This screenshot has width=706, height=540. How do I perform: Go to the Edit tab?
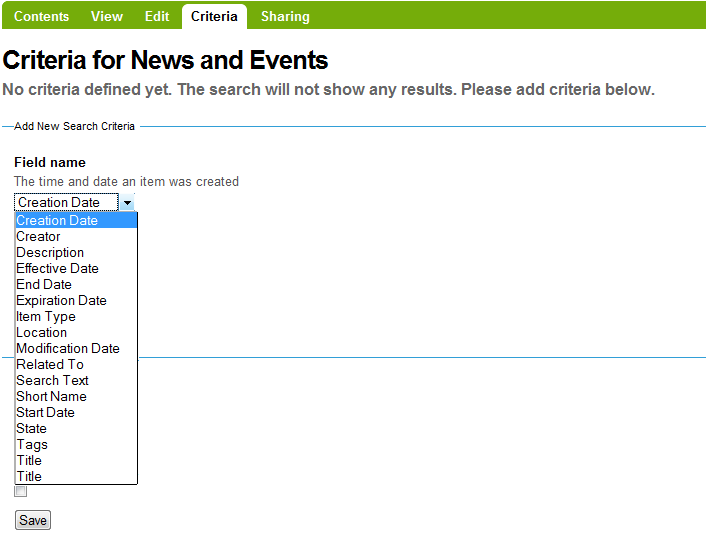pyautogui.click(x=157, y=16)
